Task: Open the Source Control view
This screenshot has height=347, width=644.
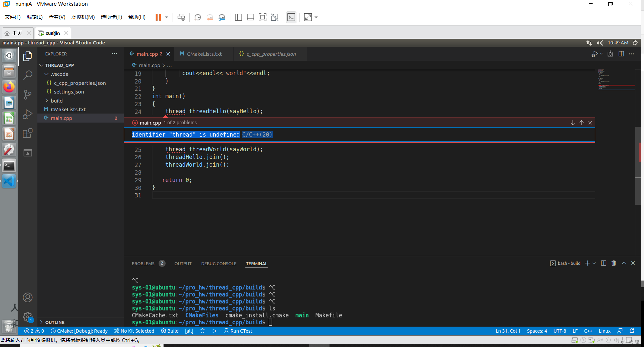Action: 27,95
